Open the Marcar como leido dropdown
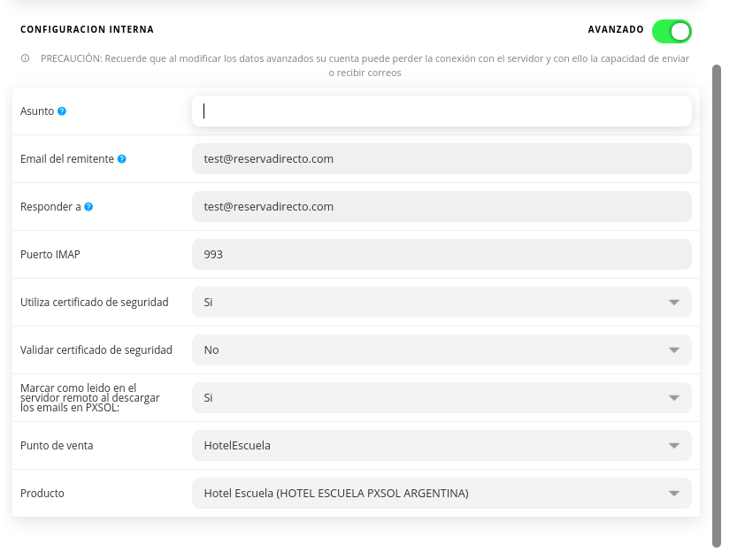Image resolution: width=737 pixels, height=560 pixels. [x=441, y=398]
